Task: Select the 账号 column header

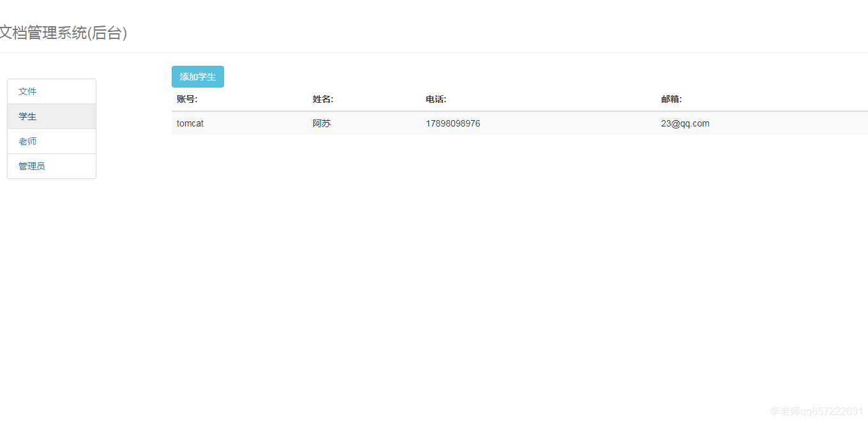Action: [x=186, y=99]
